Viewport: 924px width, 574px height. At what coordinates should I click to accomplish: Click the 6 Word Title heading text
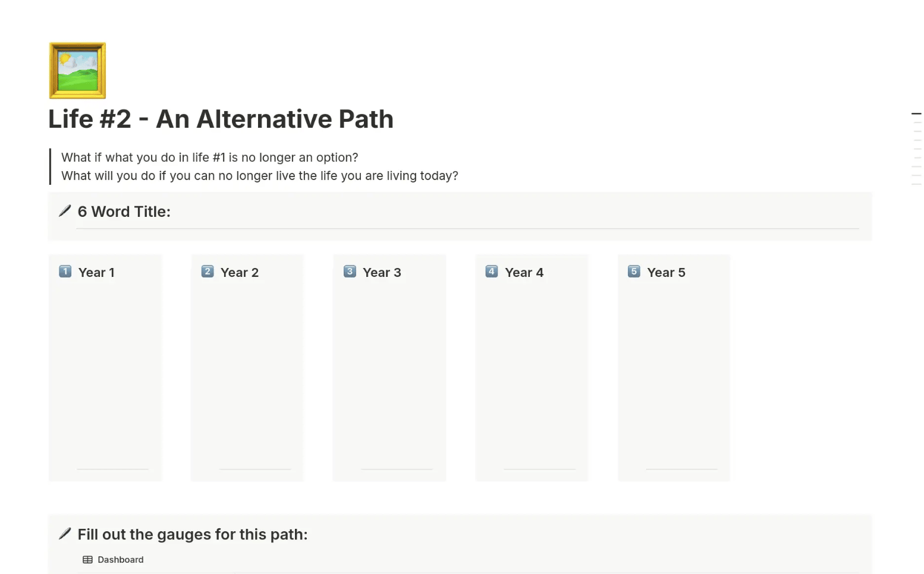tap(124, 212)
